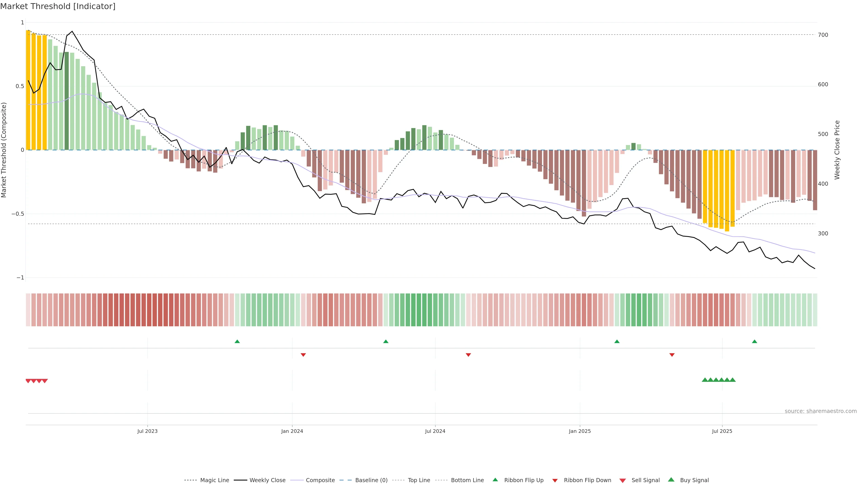Screen dimensions: 868x488
Task: Toggle Baseline (0) legend entry
Action: click(371, 480)
